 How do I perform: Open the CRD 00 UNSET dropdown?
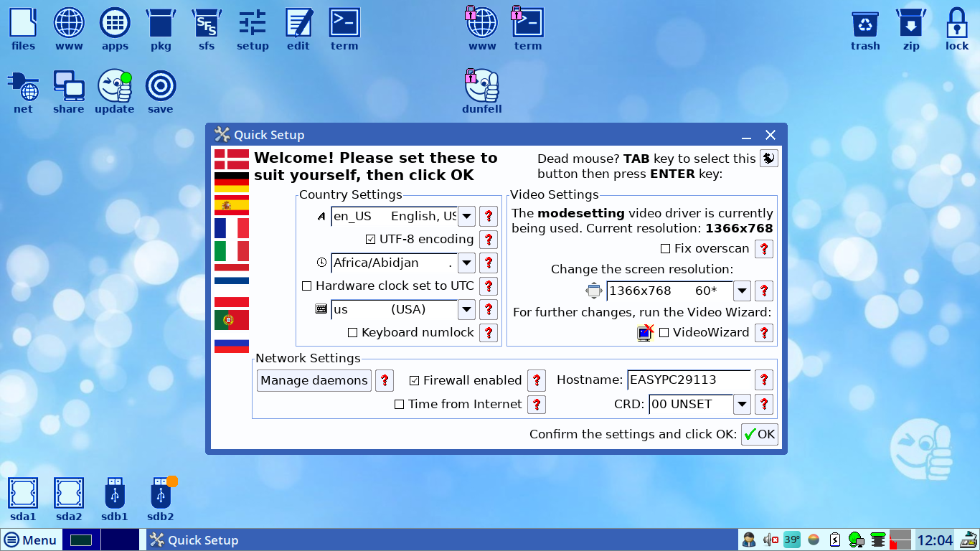pyautogui.click(x=742, y=404)
